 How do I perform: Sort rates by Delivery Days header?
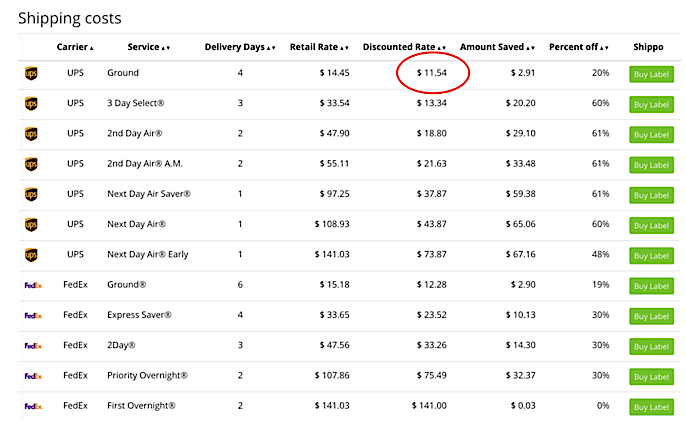(240, 47)
